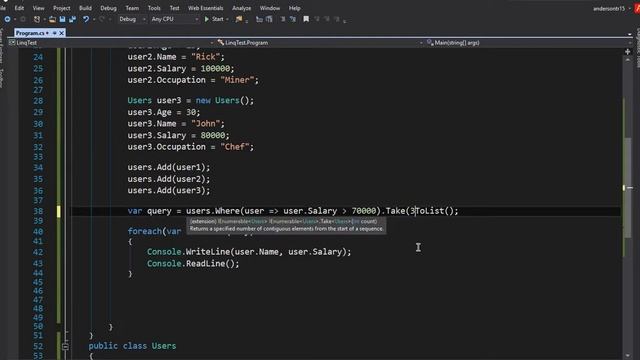This screenshot has width=640, height=360.
Task: Toggle a bookmark with the bookmark icon
Action: coord(306,19)
